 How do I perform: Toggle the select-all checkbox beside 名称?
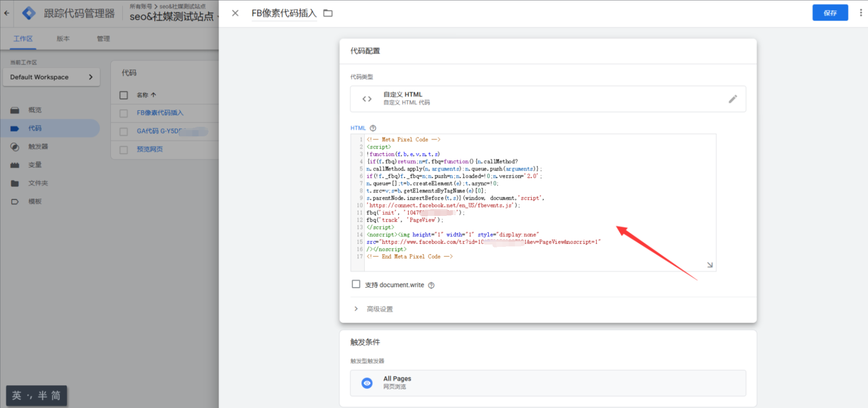click(x=124, y=95)
